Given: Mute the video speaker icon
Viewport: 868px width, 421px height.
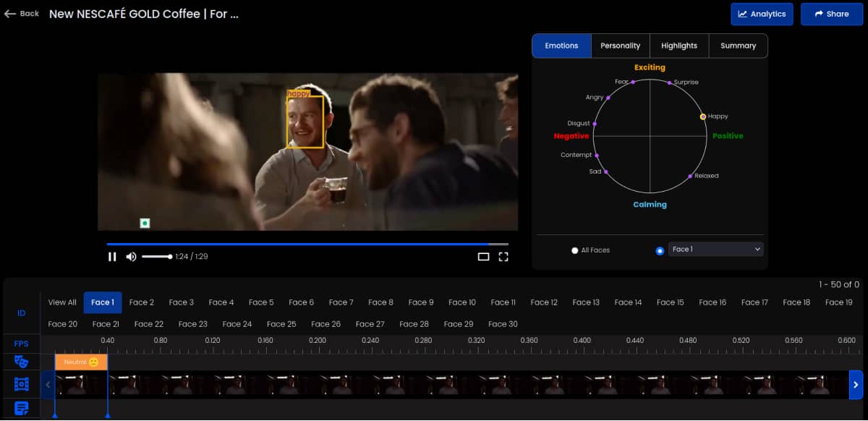Looking at the screenshot, I should tap(131, 257).
